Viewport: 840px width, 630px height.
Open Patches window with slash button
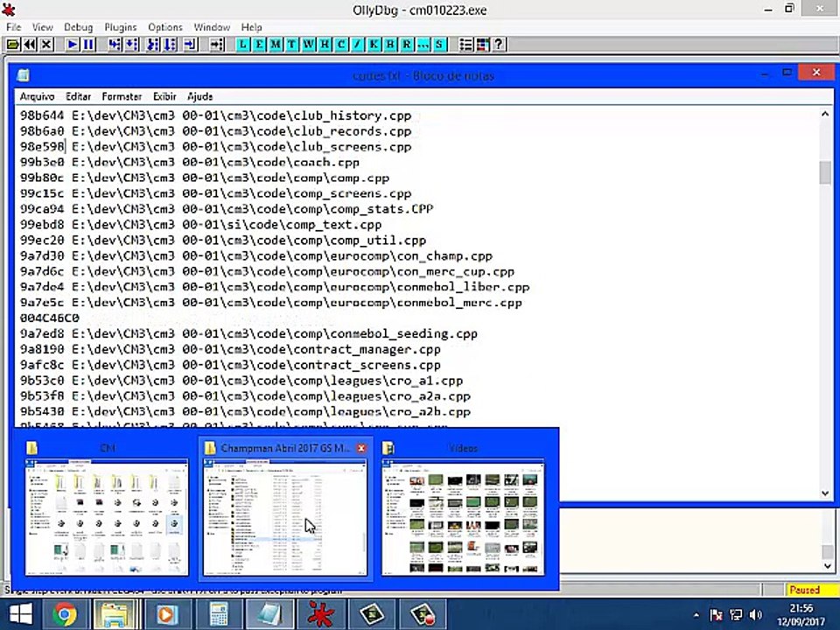coord(357,45)
